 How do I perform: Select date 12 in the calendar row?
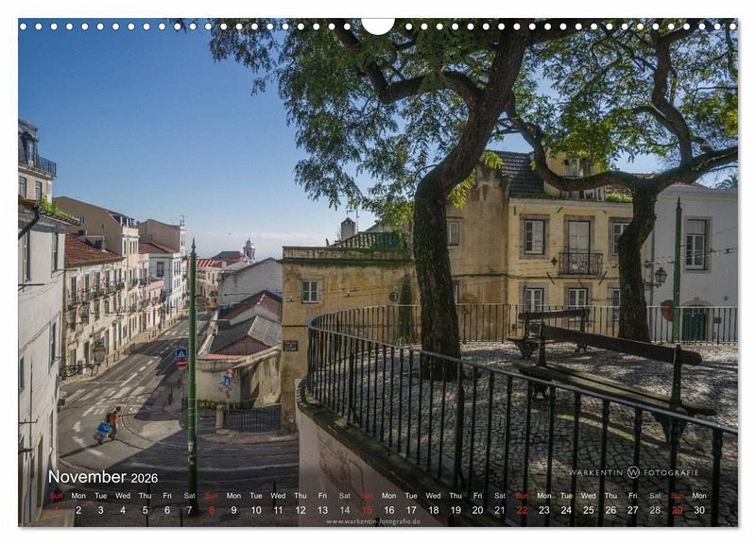301,510
